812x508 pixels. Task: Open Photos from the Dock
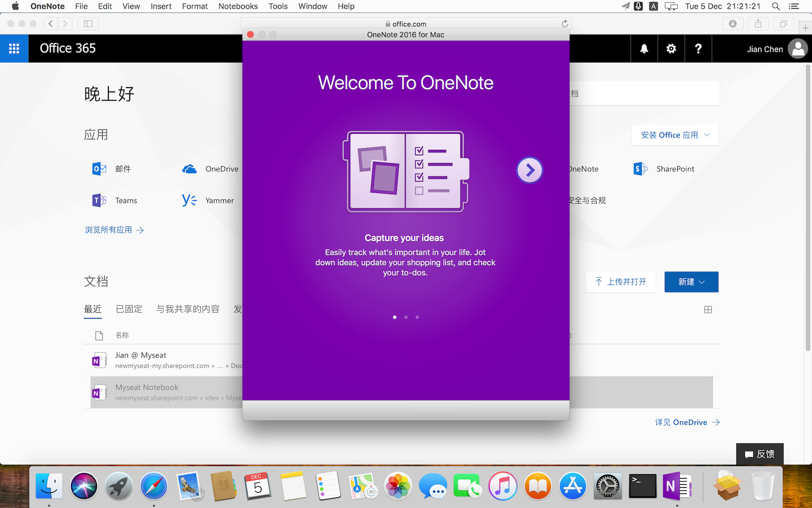(398, 486)
